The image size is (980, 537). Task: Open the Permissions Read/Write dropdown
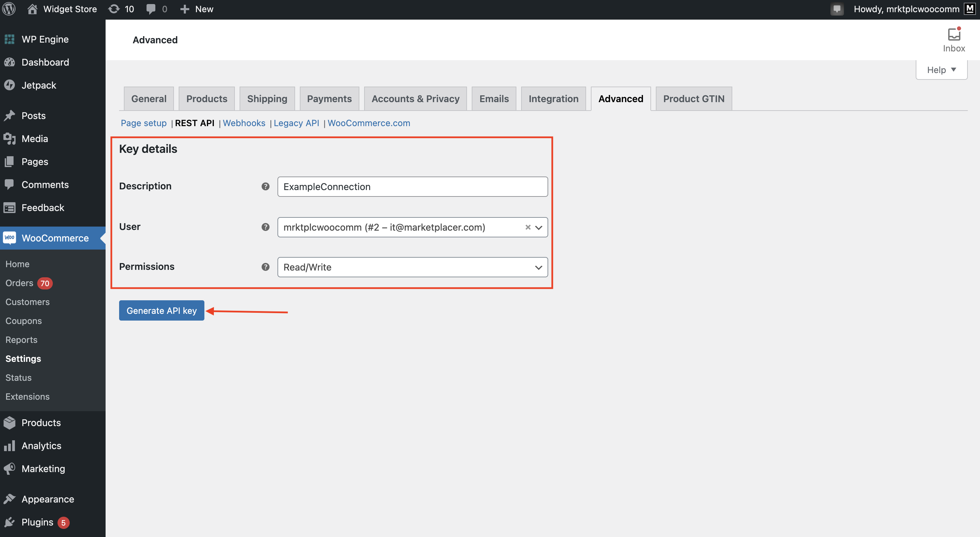point(413,267)
